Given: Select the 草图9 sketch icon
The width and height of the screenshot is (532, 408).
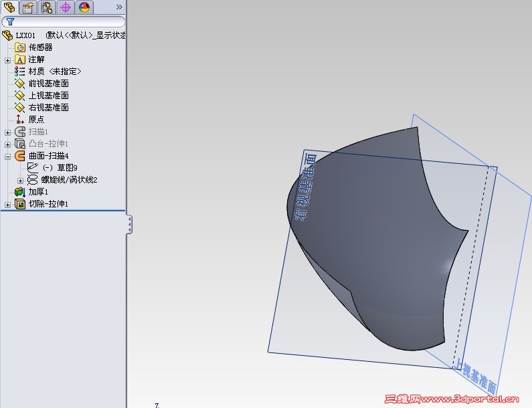Looking at the screenshot, I should 33,167.
